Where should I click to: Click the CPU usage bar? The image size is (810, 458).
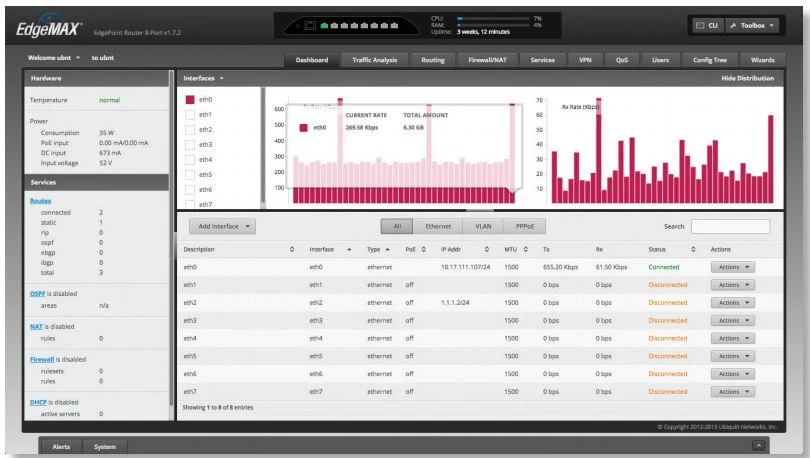(x=490, y=18)
